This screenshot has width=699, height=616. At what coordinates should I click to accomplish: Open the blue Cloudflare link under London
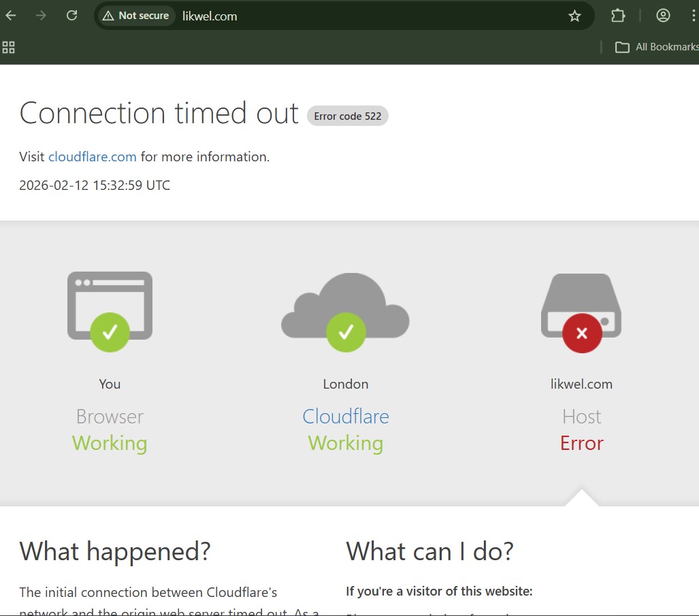tap(346, 417)
